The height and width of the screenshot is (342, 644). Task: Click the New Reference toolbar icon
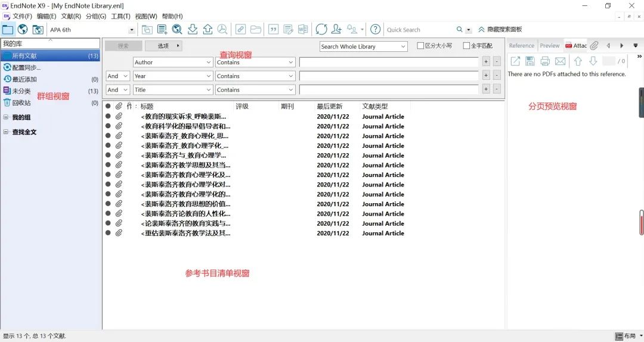pos(162,29)
